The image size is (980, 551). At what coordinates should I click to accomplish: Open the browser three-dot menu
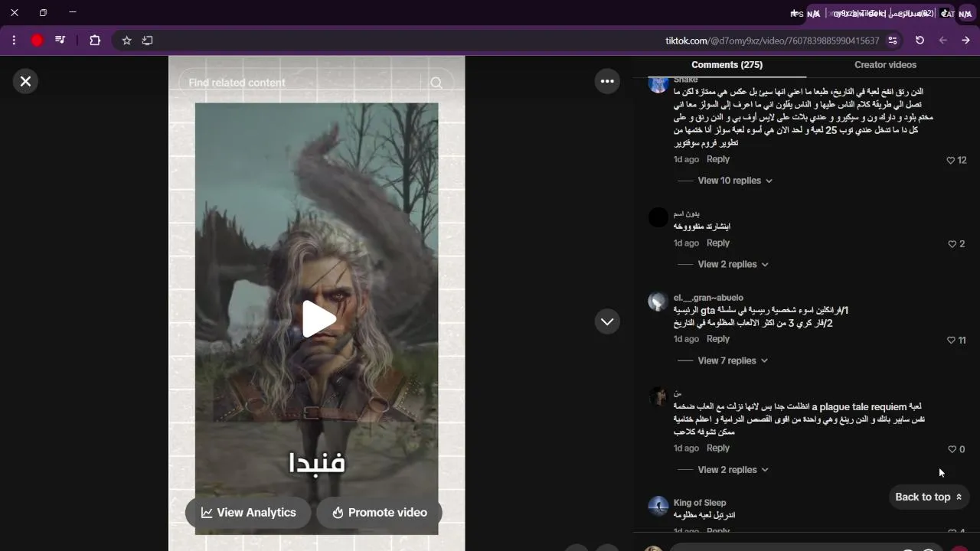[x=14, y=41]
